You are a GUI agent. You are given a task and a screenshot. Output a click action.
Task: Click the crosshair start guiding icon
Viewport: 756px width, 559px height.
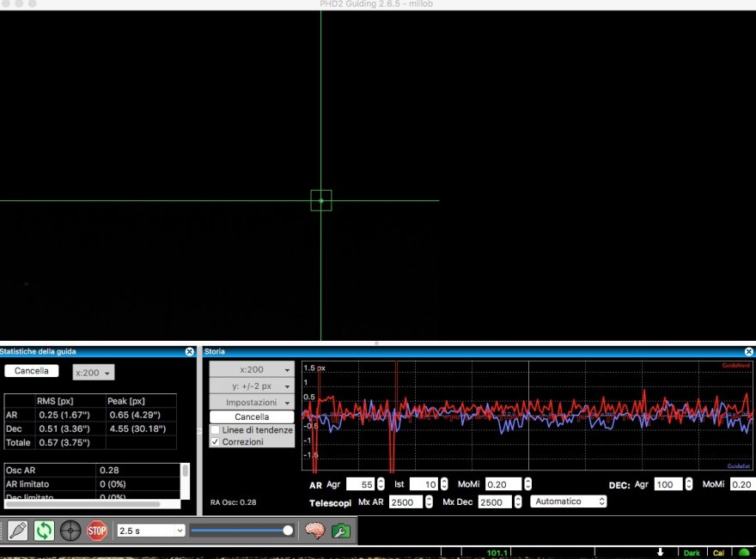70,531
